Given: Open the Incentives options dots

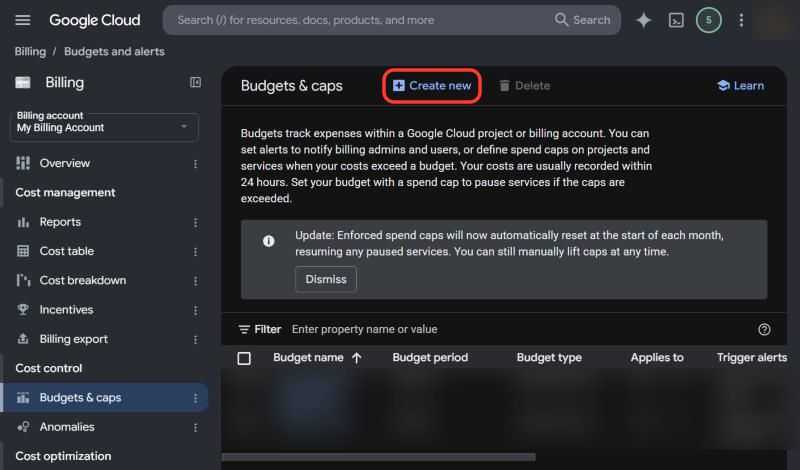Looking at the screenshot, I should 195,310.
